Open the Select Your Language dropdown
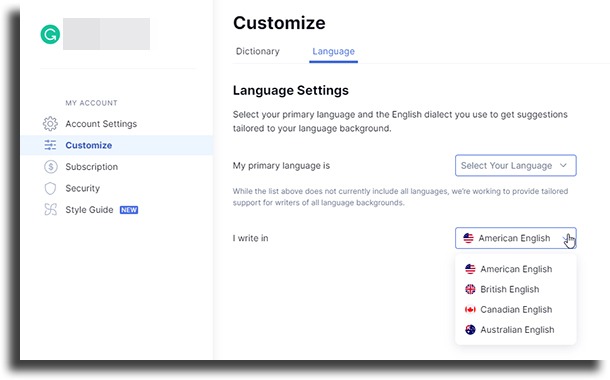This screenshot has height=380, width=610. click(x=515, y=166)
